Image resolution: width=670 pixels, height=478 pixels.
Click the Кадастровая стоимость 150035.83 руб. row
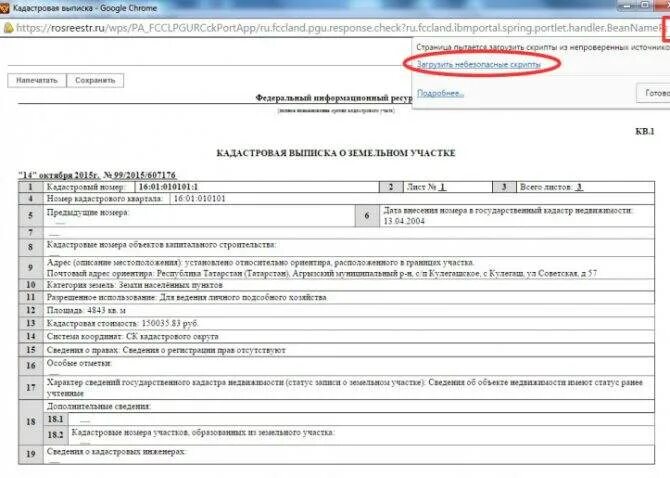[x=349, y=323]
